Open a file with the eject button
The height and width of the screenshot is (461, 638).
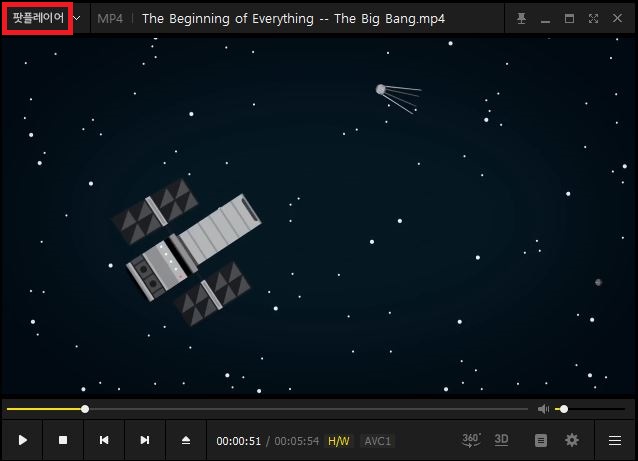[x=186, y=440]
